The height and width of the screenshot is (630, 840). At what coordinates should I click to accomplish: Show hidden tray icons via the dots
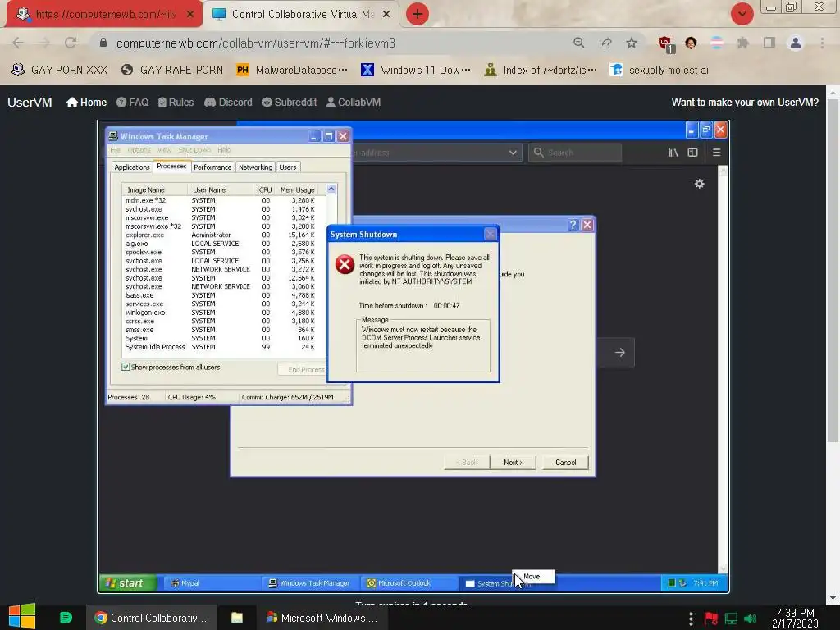(691, 619)
